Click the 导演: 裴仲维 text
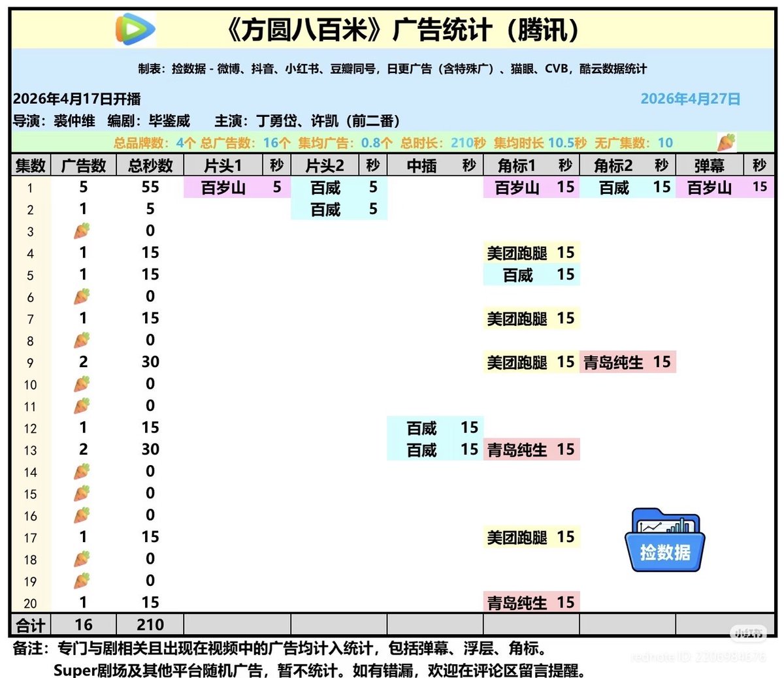The height and width of the screenshot is (678, 784). (54, 121)
